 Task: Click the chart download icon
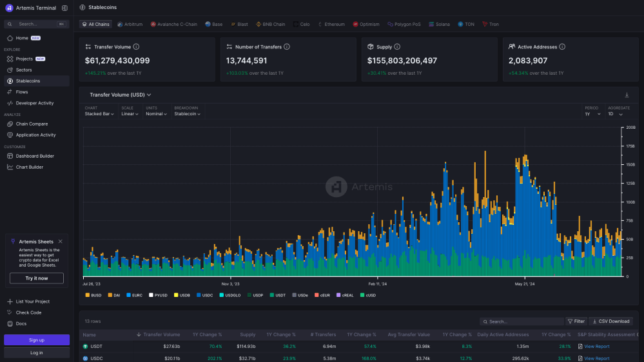[x=627, y=95]
